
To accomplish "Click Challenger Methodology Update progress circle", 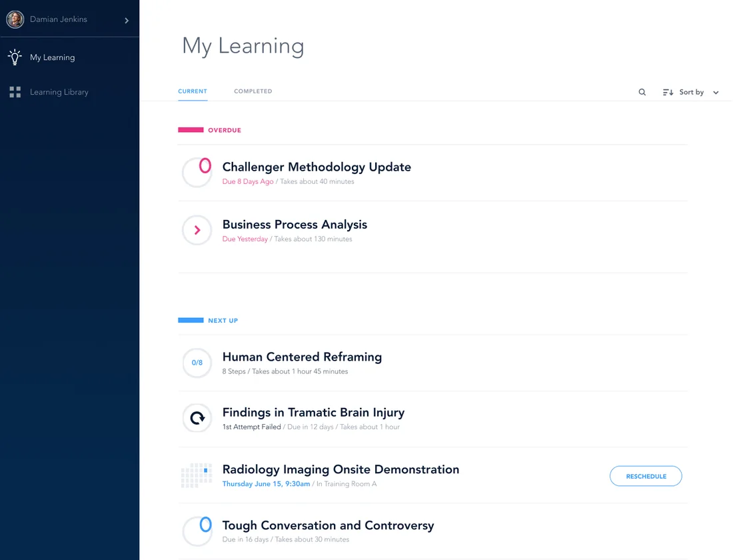I will point(197,172).
